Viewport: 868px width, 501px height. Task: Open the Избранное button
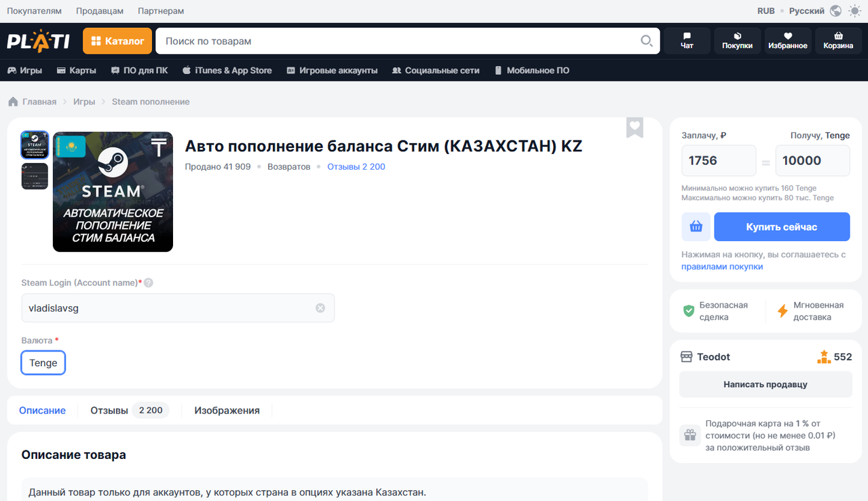click(x=788, y=41)
